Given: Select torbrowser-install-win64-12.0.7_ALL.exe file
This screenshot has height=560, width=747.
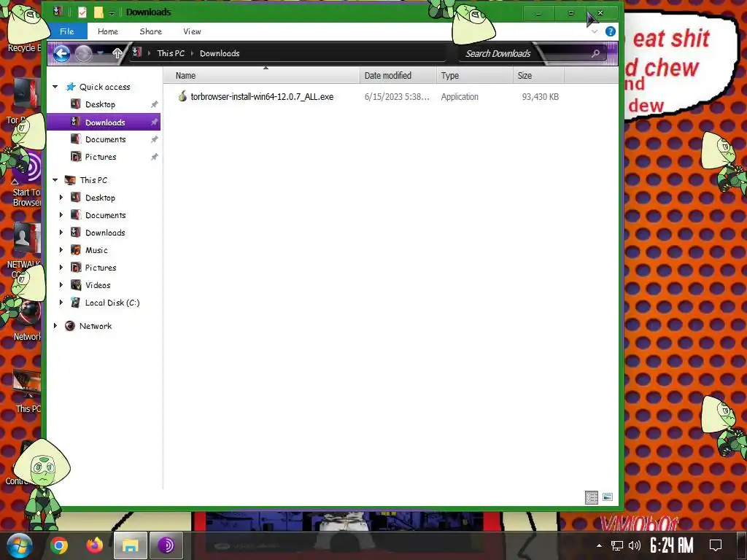Looking at the screenshot, I should [x=262, y=97].
